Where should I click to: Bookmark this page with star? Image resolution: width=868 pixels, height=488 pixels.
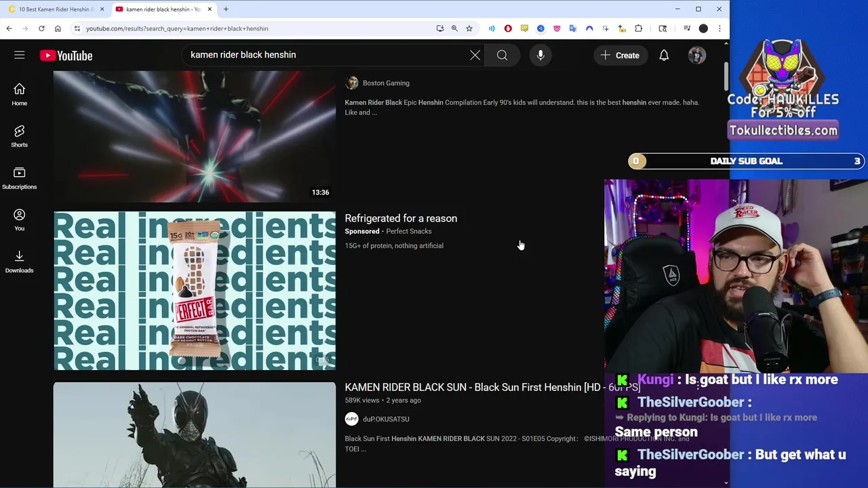click(469, 28)
